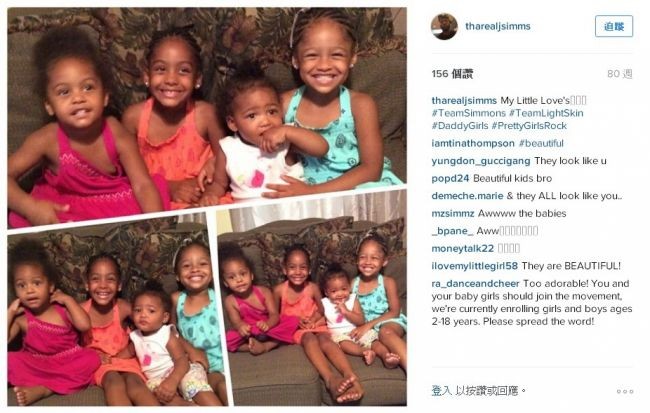Visit demeche.marie's profile
The width and height of the screenshot is (650, 413).
coord(467,196)
